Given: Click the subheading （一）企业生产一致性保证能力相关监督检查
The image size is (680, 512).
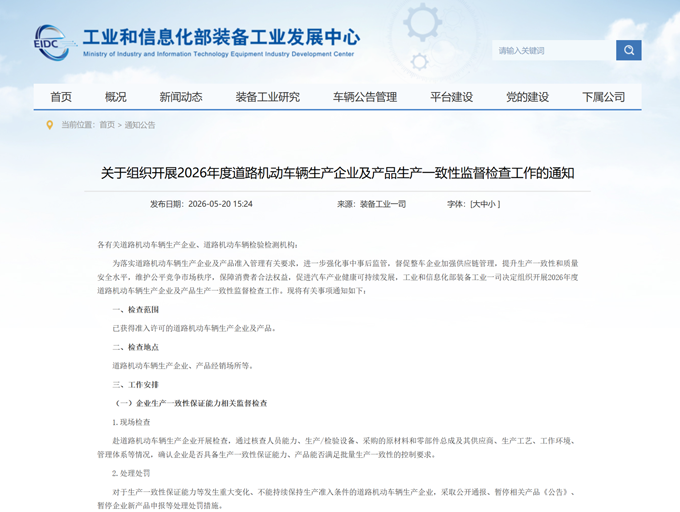Looking at the screenshot, I should coord(190,403).
